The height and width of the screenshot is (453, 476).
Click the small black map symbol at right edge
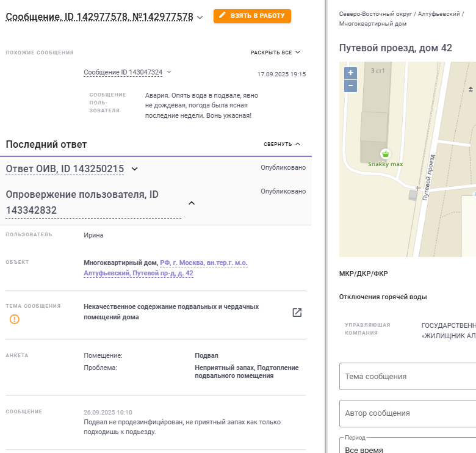(471, 89)
